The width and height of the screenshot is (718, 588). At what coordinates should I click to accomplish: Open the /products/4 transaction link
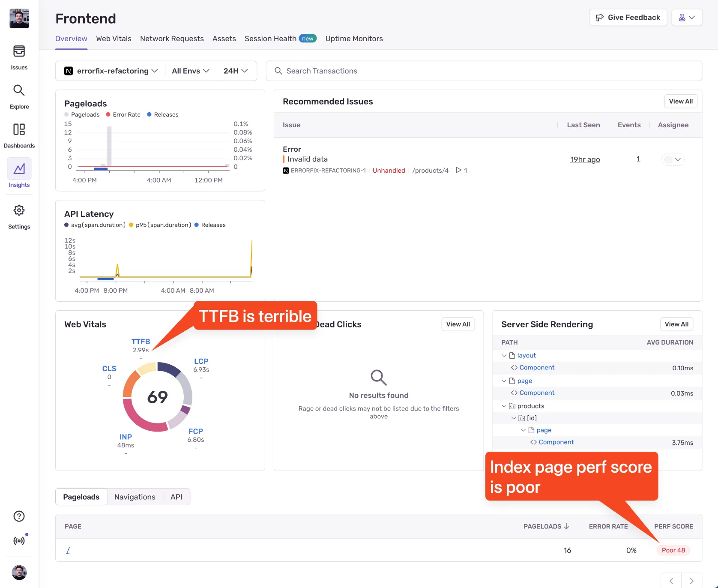click(430, 170)
